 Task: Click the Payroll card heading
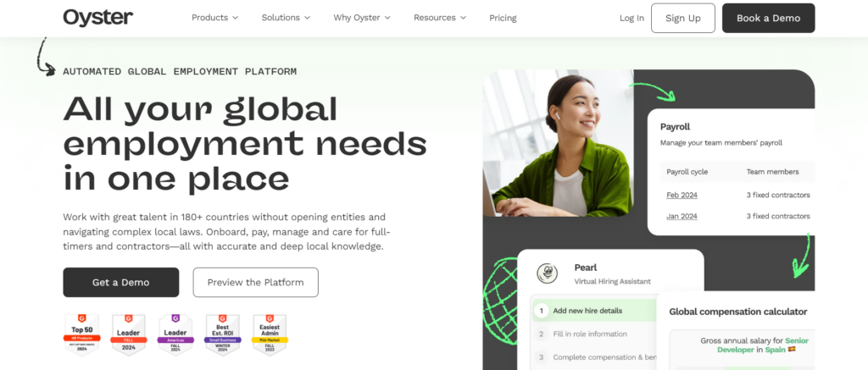675,127
